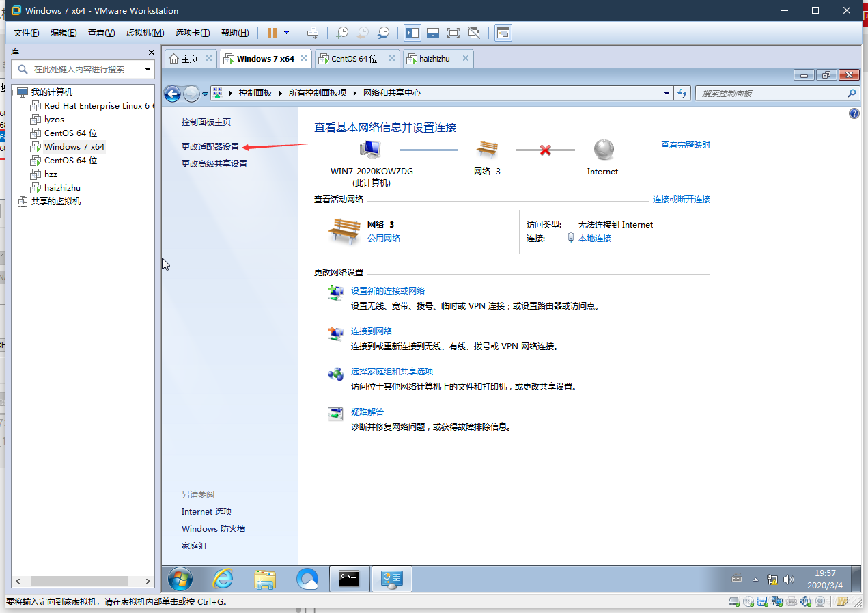This screenshot has height=613, width=868.
Task: Open the address bar history dropdown
Action: [x=667, y=93]
